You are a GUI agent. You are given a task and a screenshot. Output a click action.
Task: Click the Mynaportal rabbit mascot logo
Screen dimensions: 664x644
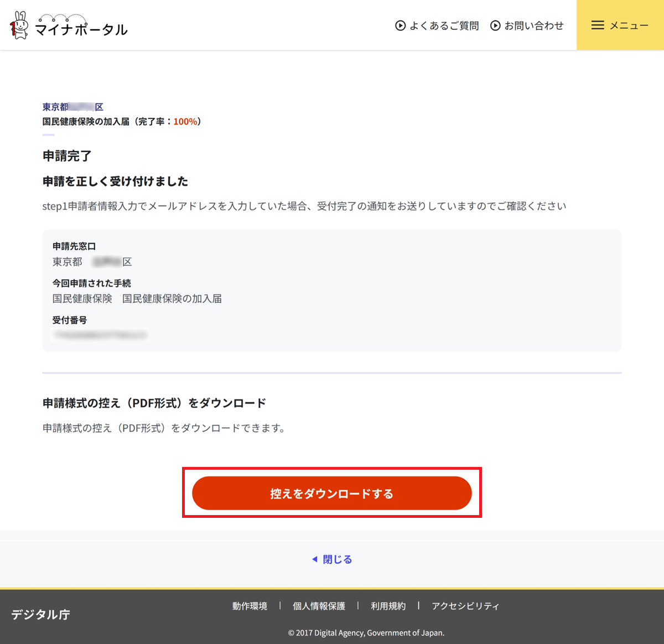coord(19,25)
